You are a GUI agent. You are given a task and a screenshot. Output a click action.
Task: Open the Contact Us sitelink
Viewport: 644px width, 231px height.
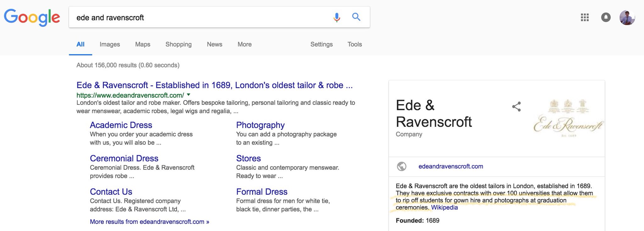pyautogui.click(x=111, y=192)
